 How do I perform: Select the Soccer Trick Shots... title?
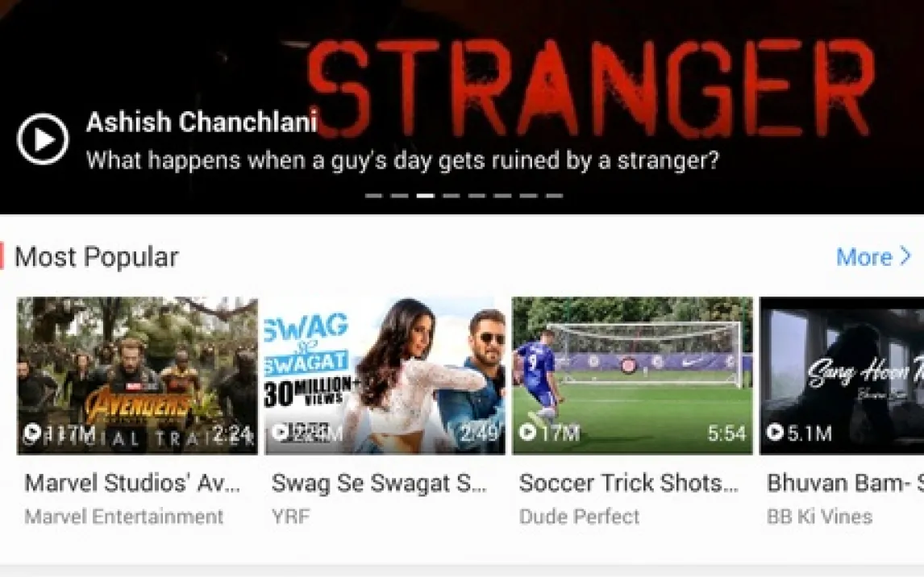pos(628,484)
